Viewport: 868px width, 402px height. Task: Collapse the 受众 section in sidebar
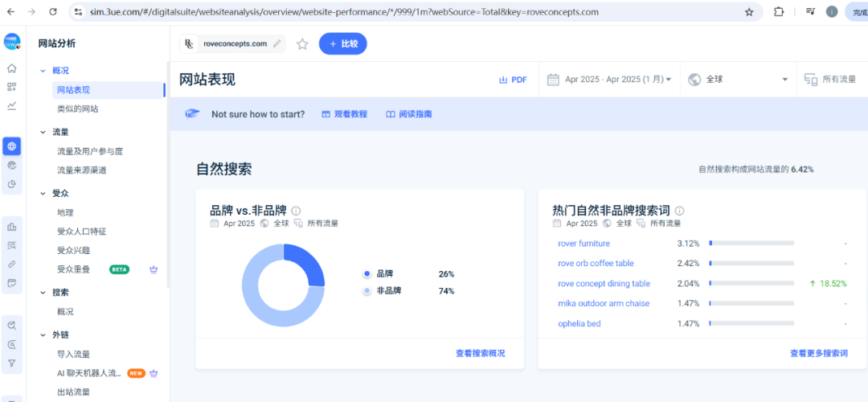(43, 194)
